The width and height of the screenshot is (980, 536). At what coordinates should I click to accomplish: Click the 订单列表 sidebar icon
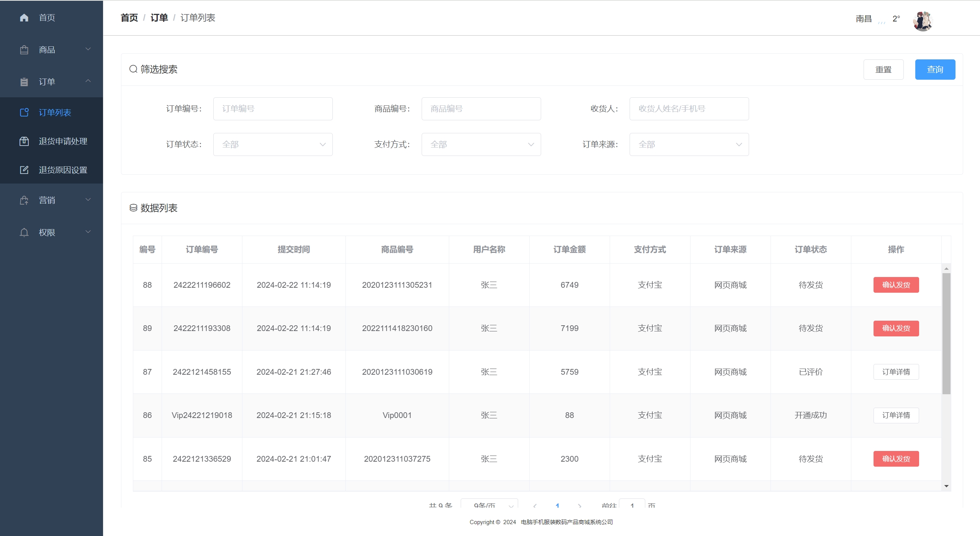[24, 112]
